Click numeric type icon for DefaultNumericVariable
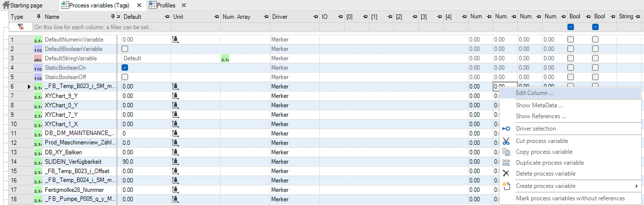Image resolution: width=644 pixels, height=205 pixels. pyautogui.click(x=38, y=40)
